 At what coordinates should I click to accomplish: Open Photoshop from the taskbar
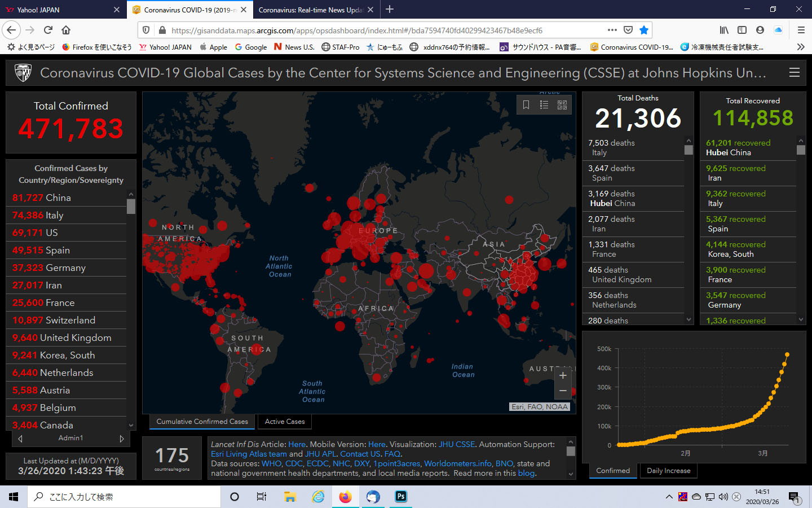(401, 497)
